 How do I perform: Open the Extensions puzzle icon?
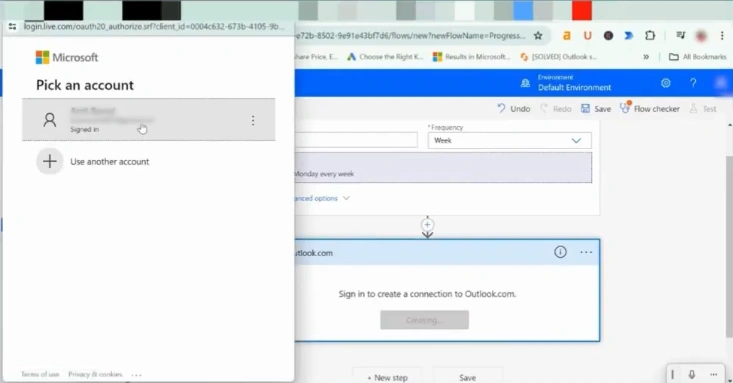click(650, 36)
